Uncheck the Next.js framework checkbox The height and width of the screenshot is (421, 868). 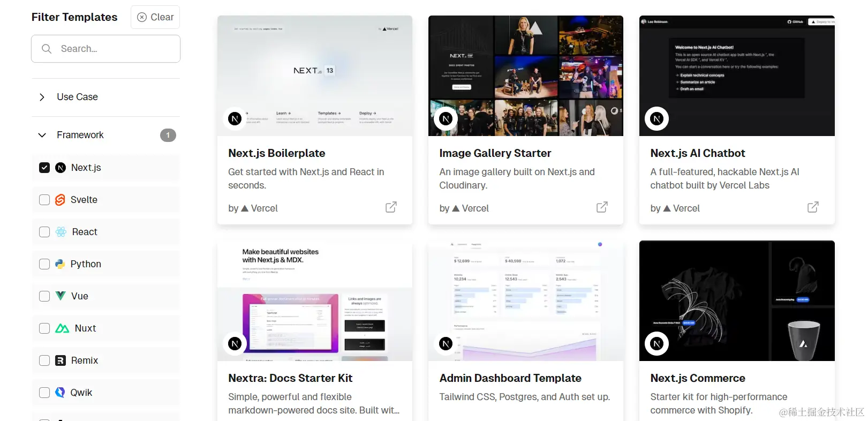click(x=44, y=168)
